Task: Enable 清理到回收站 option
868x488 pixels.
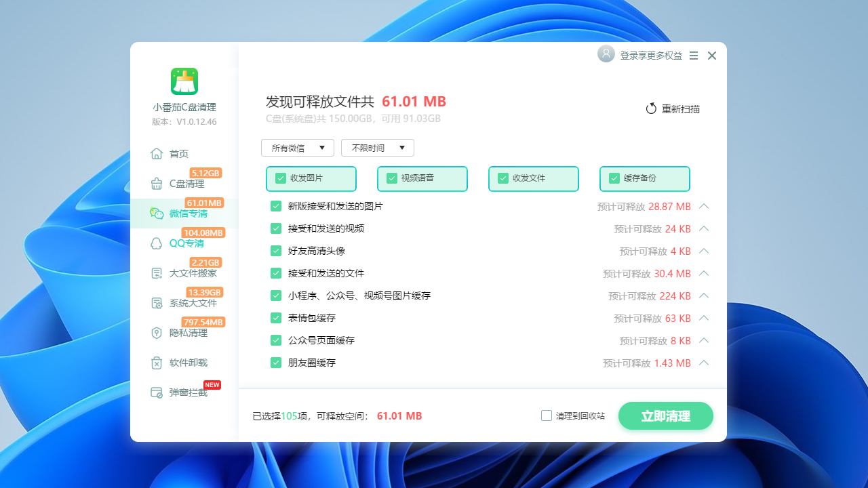Action: pos(547,415)
